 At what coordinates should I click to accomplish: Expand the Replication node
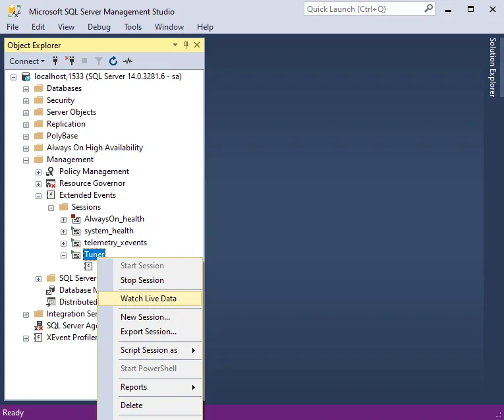click(x=26, y=125)
